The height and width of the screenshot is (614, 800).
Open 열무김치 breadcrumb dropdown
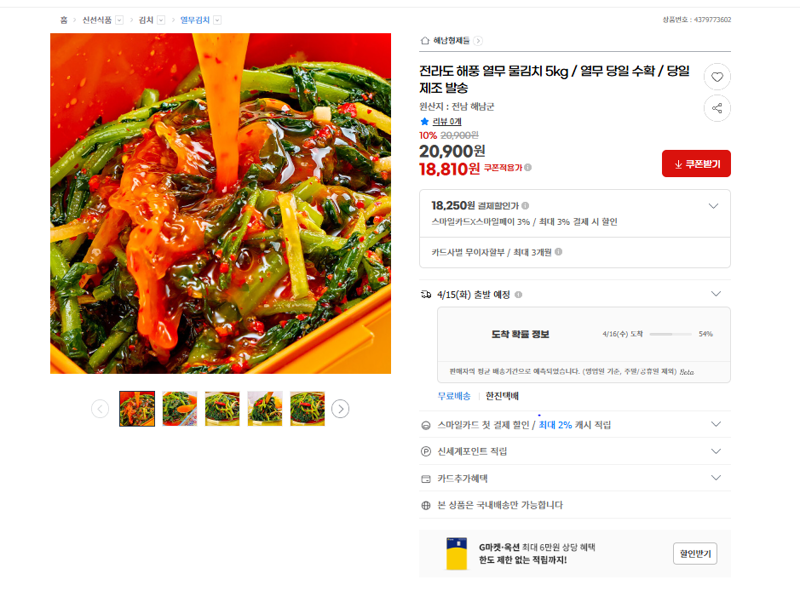pyautogui.click(x=217, y=20)
